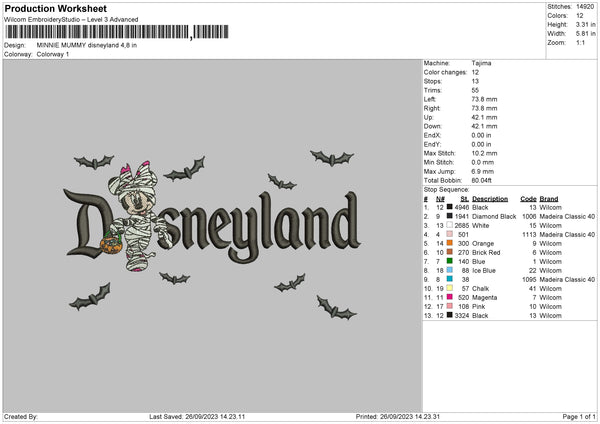Select the "Right:" extent label
This screenshot has width=600, height=424.
[x=432, y=108]
